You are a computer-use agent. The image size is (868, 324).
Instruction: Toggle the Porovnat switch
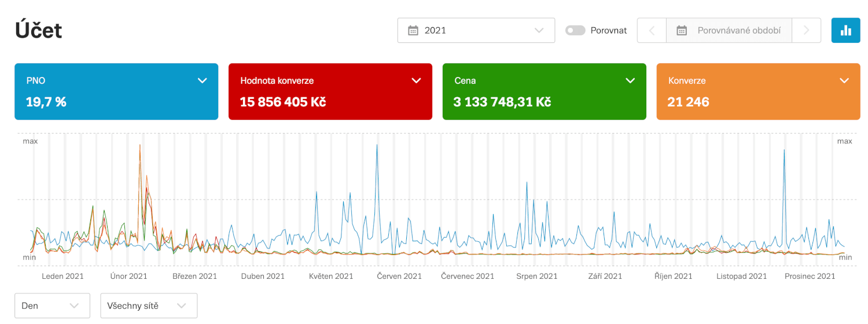coord(575,31)
